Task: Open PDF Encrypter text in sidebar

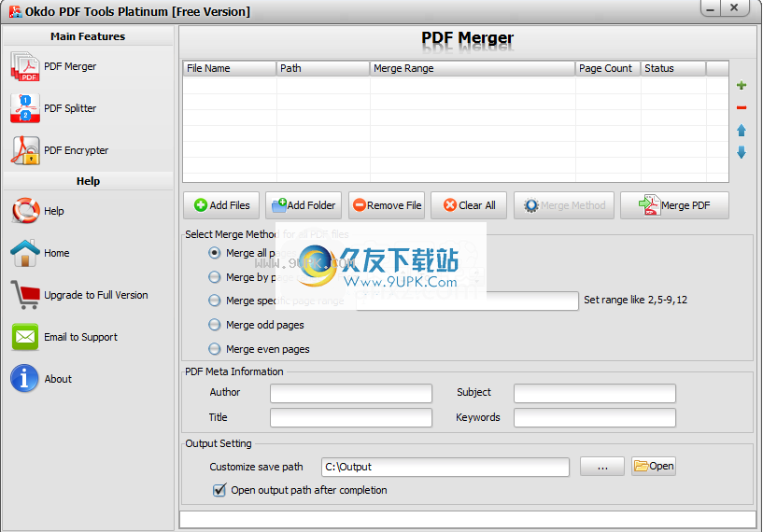Action: click(77, 150)
